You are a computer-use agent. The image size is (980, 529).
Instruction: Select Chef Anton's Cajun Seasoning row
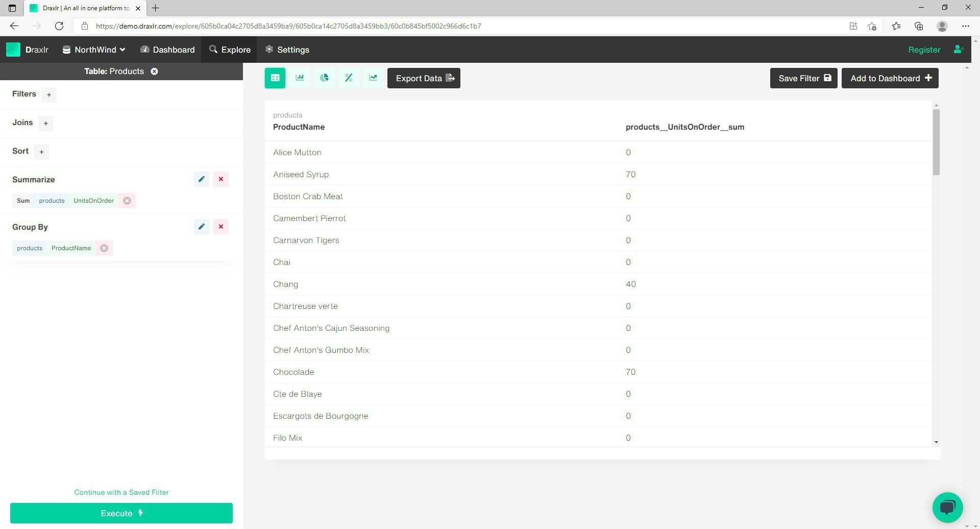[598, 328]
